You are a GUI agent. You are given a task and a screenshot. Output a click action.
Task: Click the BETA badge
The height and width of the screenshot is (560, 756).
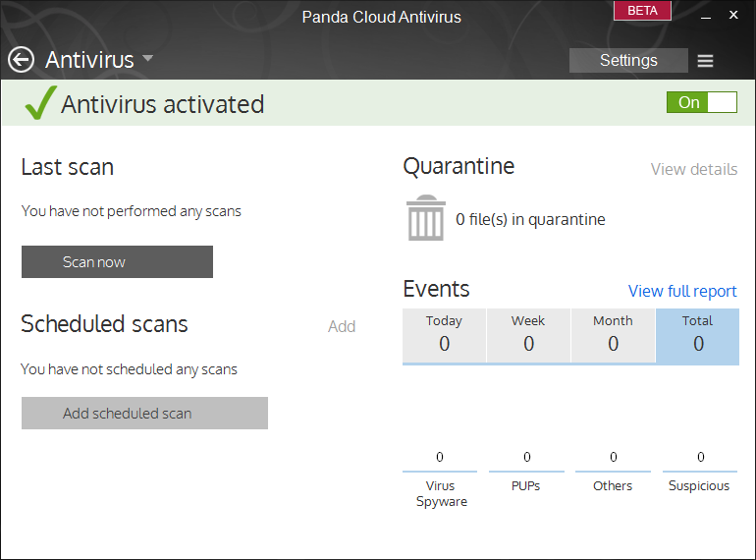(642, 11)
